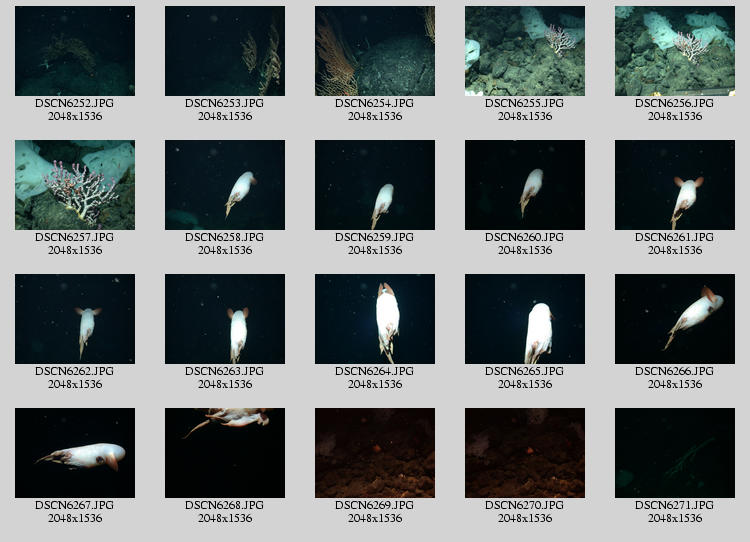Click the DSCN6261.JPG thumbnail image
This screenshot has width=750, height=542.
[675, 185]
